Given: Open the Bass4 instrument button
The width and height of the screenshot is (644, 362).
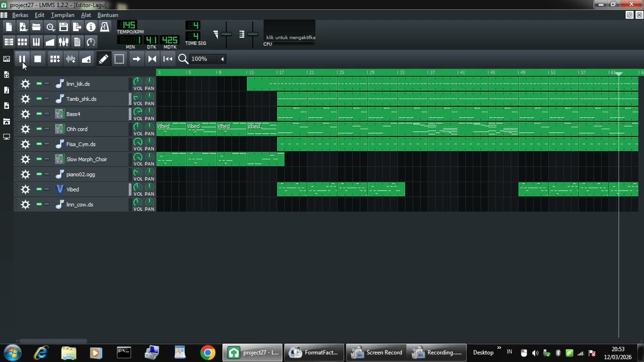Looking at the screenshot, I should [91, 114].
